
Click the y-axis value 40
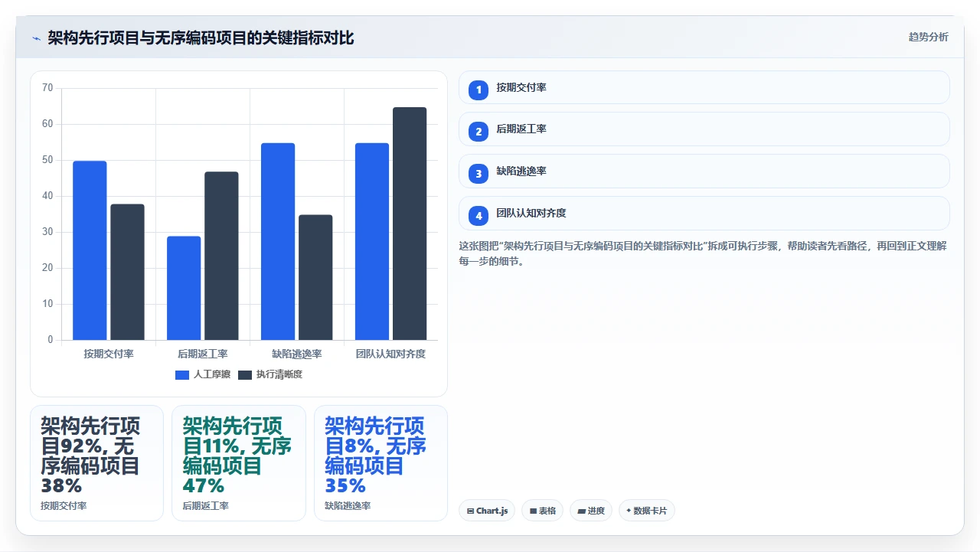click(47, 196)
